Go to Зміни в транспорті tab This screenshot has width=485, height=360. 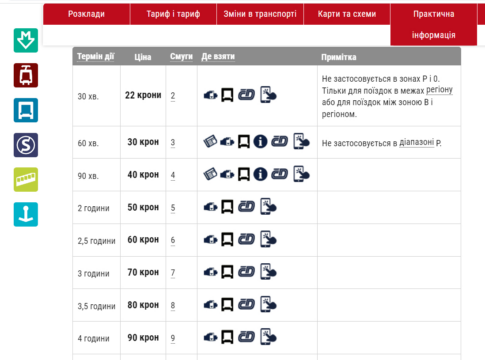tap(260, 14)
